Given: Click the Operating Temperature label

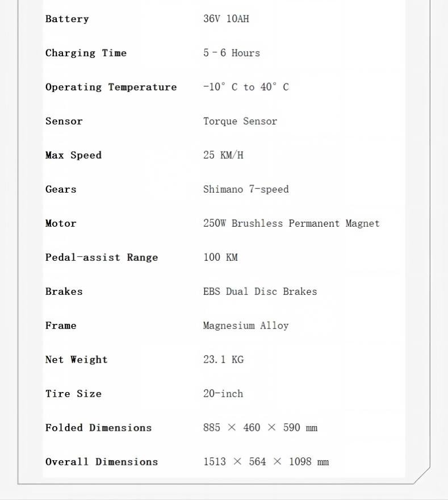Looking at the screenshot, I should [111, 87].
